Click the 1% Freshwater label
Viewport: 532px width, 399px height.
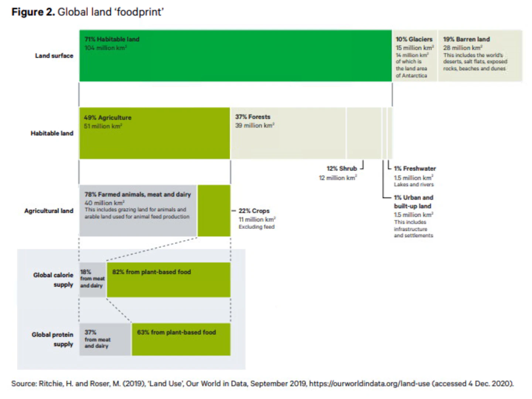[415, 169]
